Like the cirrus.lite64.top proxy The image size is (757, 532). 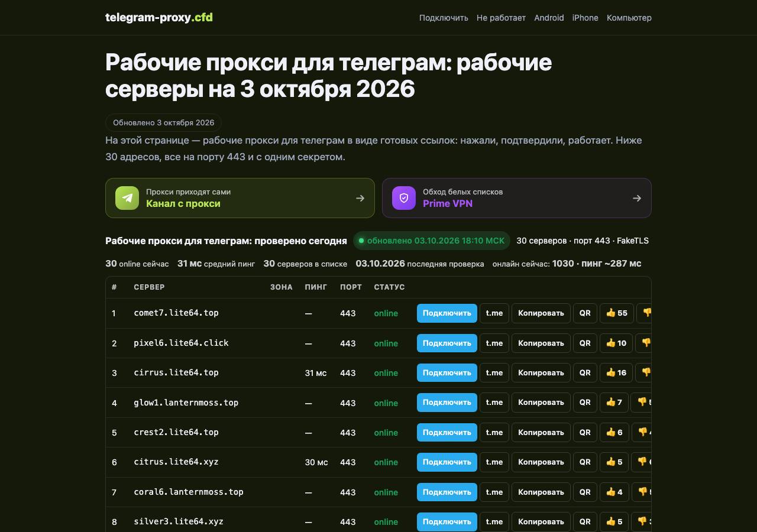click(616, 373)
